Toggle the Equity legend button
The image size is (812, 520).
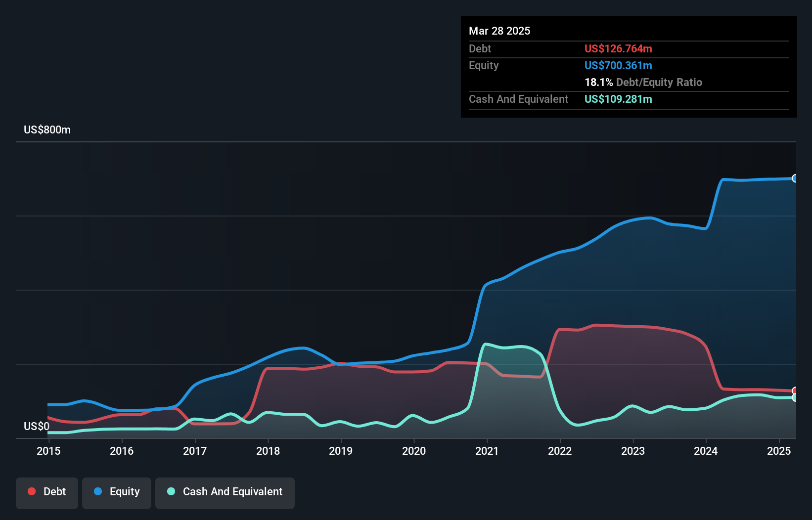(x=117, y=493)
